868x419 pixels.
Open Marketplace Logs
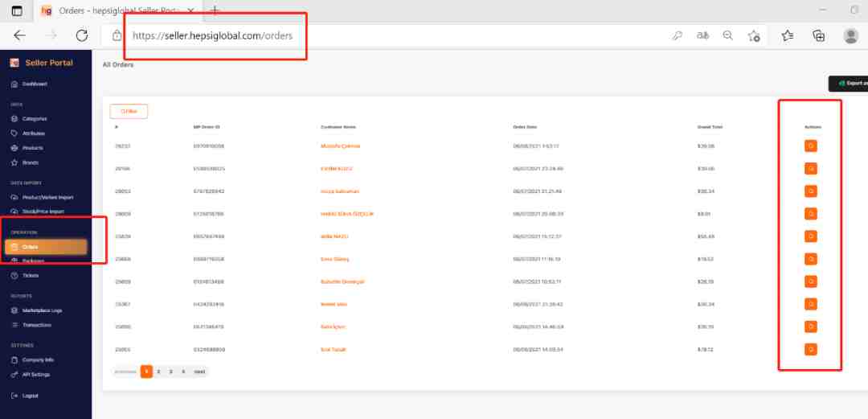click(36, 310)
